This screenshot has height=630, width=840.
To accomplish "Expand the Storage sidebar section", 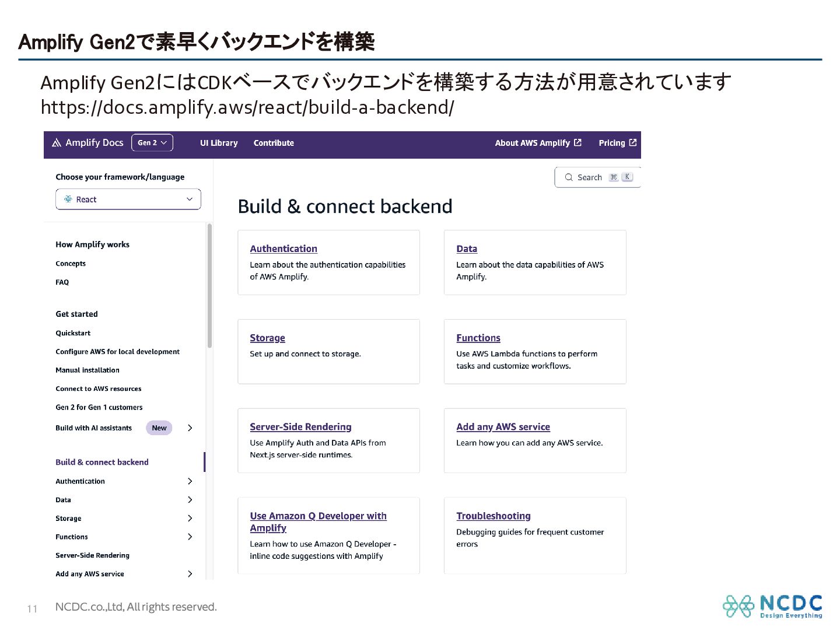I will 190,518.
